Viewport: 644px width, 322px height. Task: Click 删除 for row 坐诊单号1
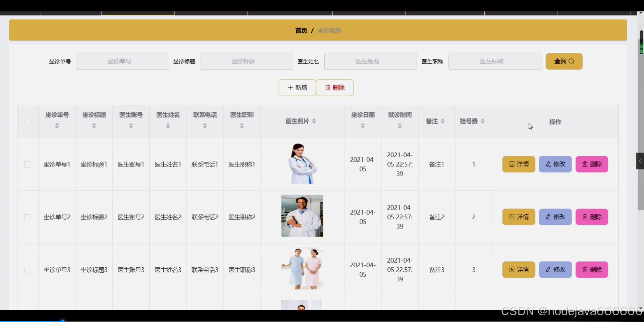[x=592, y=164]
